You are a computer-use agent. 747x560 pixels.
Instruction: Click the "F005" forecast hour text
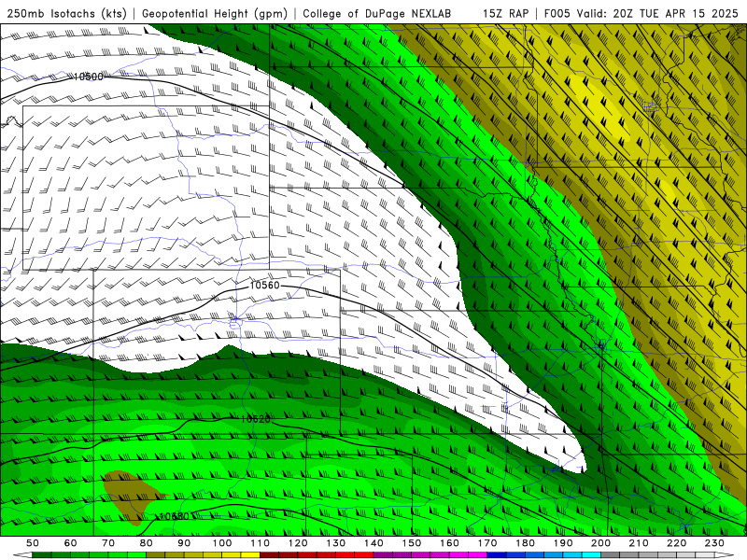[x=557, y=13]
